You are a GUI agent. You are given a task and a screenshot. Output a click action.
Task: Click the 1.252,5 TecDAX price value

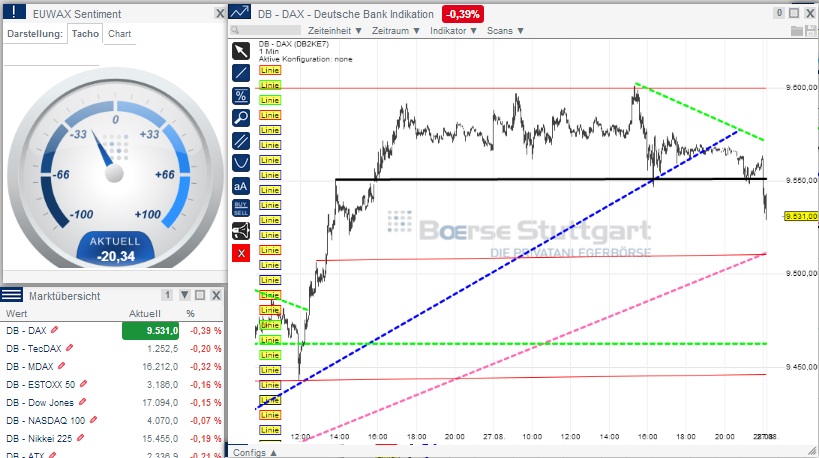tap(162, 348)
